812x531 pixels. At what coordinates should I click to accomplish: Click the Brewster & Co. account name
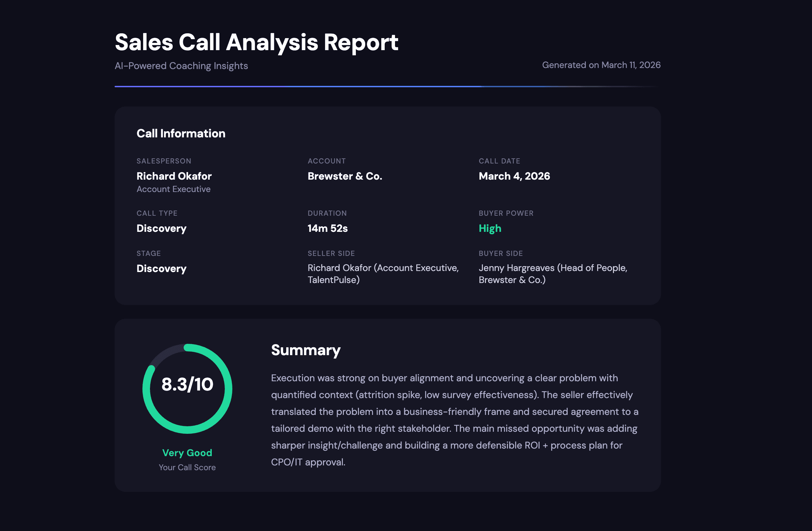pos(345,176)
